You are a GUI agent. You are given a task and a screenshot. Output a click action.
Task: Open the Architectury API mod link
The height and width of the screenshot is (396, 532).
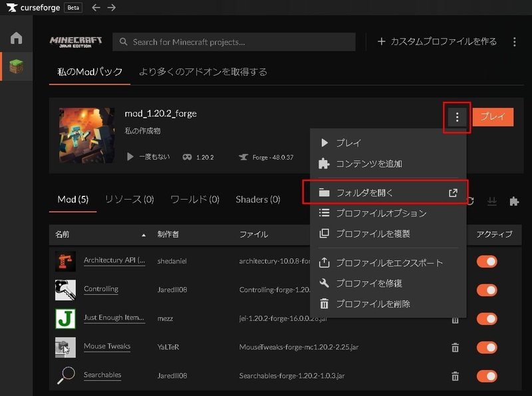[x=114, y=260]
